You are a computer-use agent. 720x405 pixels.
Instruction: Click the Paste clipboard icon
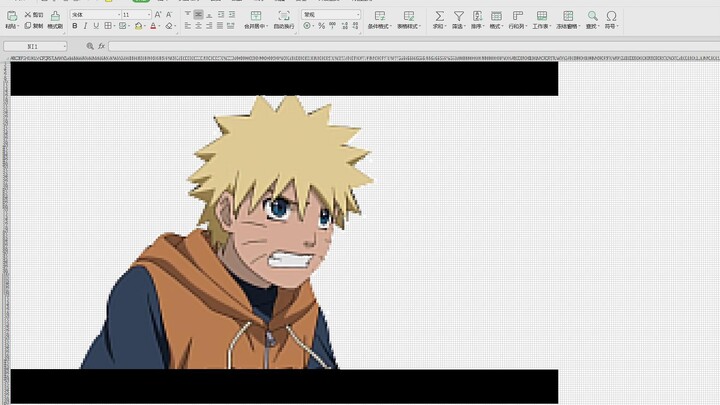click(12, 17)
